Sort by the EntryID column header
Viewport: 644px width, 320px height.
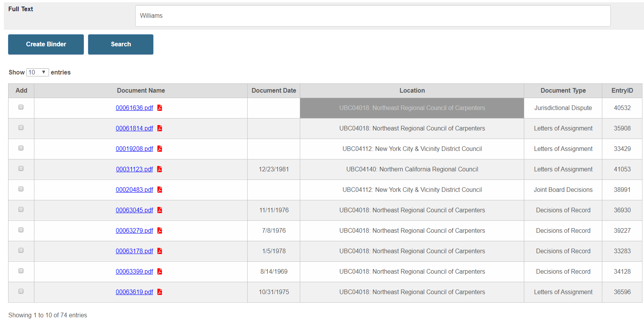pos(622,90)
